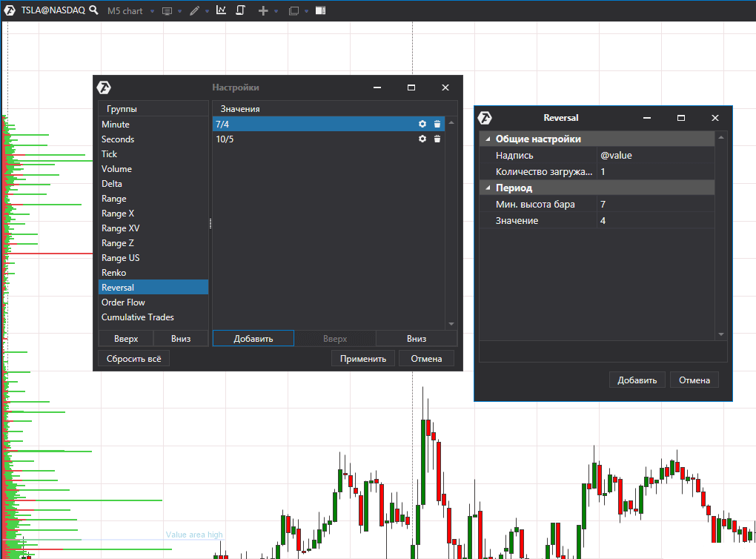Image resolution: width=756 pixels, height=559 pixels.
Task: Open the indicators chart icon in toolbar
Action: 222,11
